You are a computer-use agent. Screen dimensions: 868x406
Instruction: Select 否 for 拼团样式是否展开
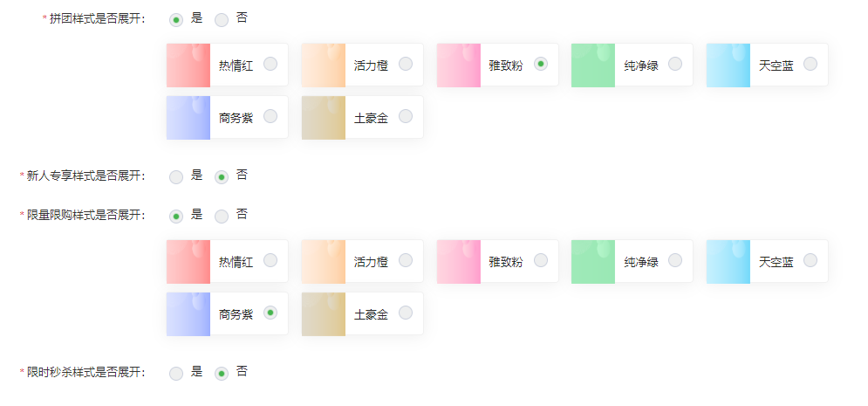click(x=222, y=20)
